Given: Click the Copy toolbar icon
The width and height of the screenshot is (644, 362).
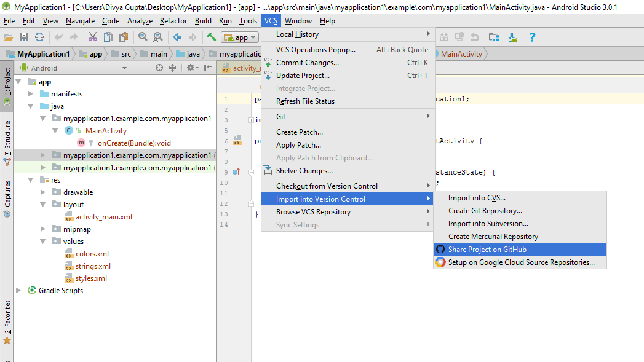Looking at the screenshot, I should click(108, 37).
